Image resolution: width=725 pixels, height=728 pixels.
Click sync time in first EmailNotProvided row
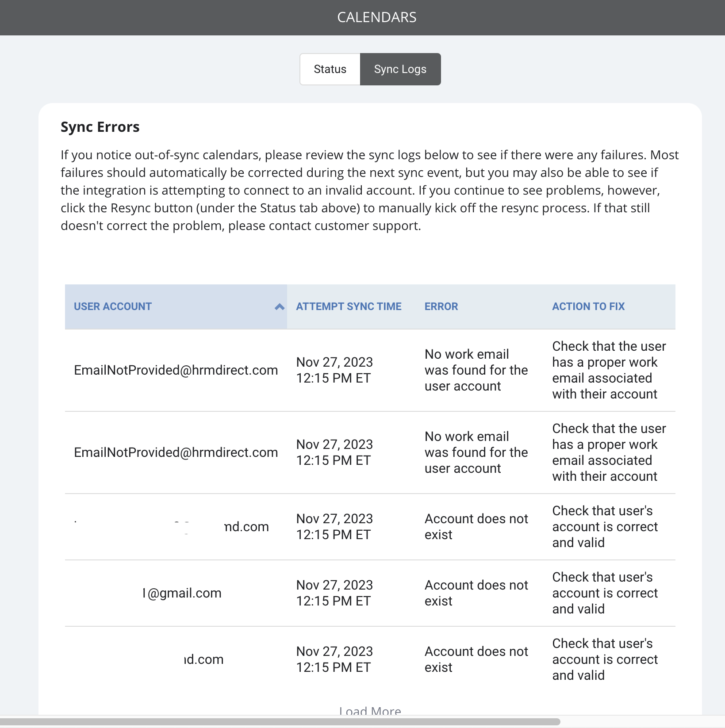tap(334, 370)
